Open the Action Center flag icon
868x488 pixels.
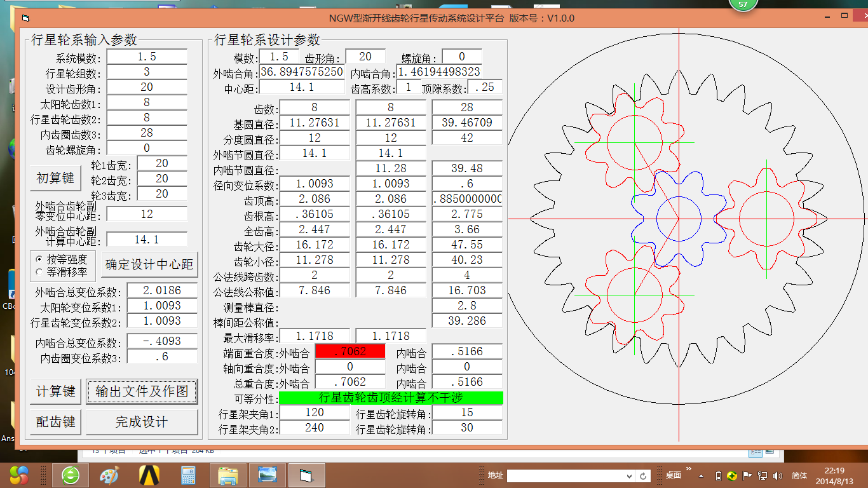coord(747,475)
